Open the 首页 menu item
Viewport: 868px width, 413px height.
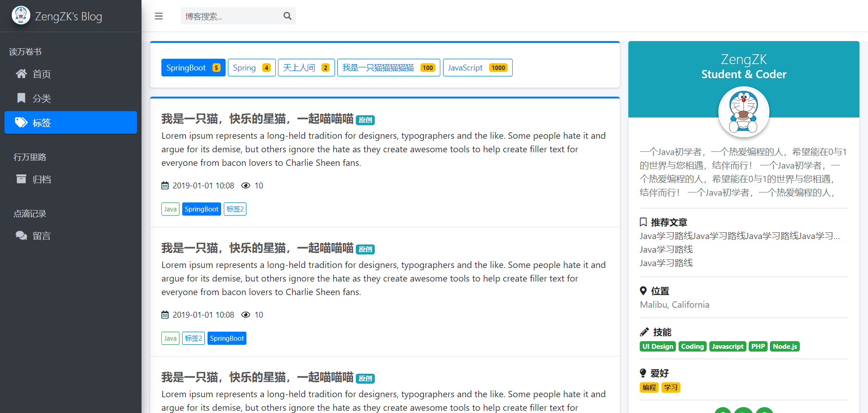[x=71, y=74]
